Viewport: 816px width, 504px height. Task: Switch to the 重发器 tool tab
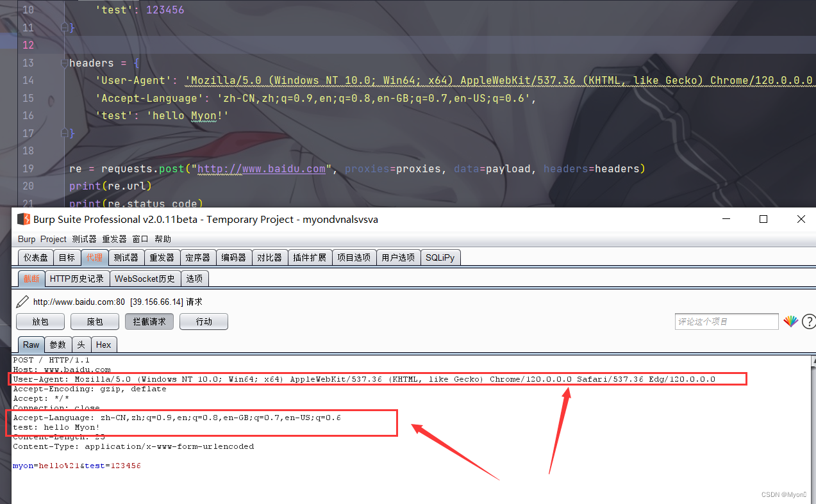point(162,257)
